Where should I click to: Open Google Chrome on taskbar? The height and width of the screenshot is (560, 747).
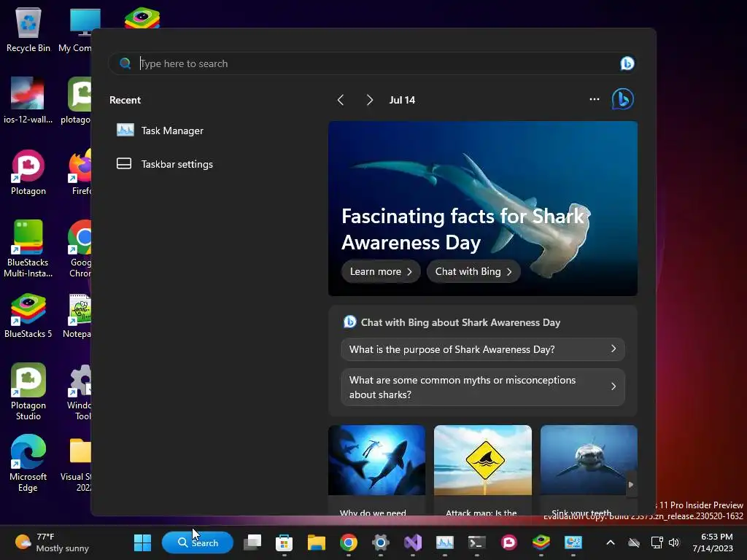point(349,542)
